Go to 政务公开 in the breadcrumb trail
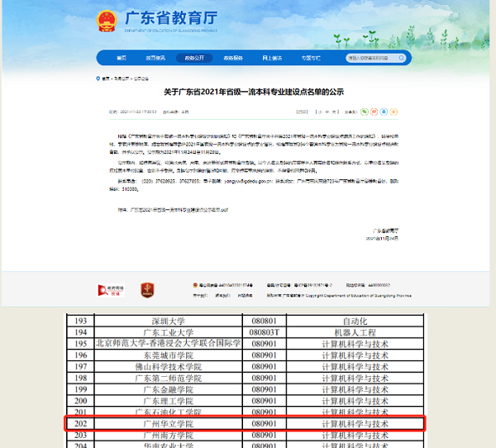The height and width of the screenshot is (448, 496). coord(122,79)
